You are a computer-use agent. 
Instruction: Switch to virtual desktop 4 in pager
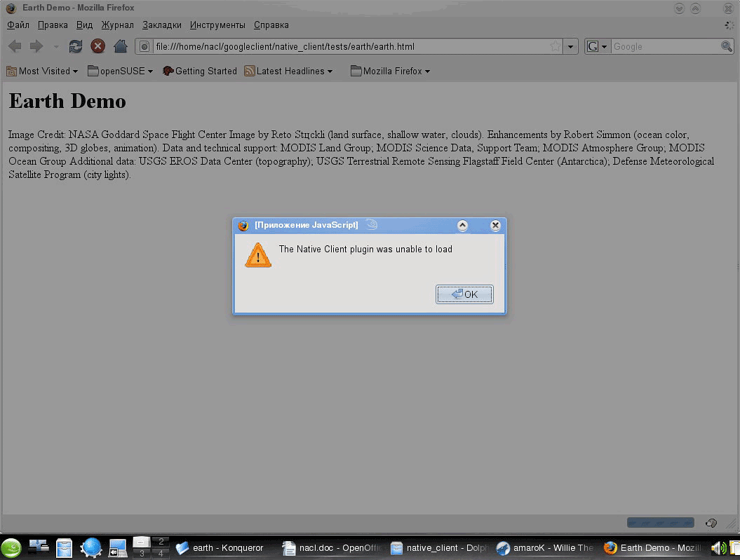tap(161, 554)
